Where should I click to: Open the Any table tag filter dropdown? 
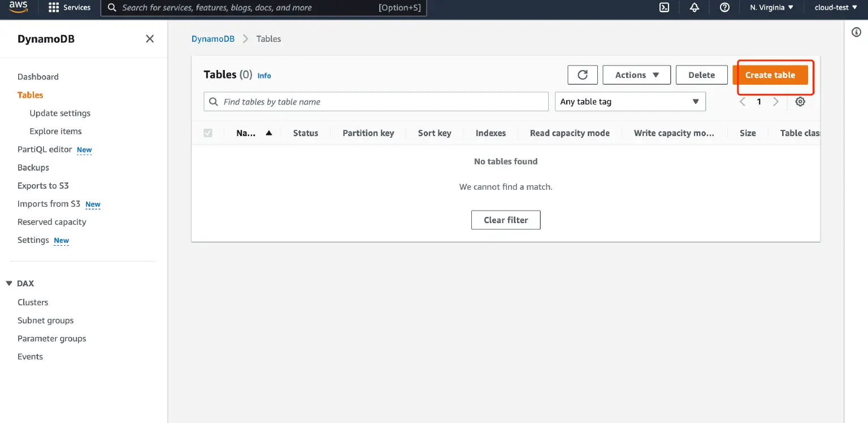630,101
